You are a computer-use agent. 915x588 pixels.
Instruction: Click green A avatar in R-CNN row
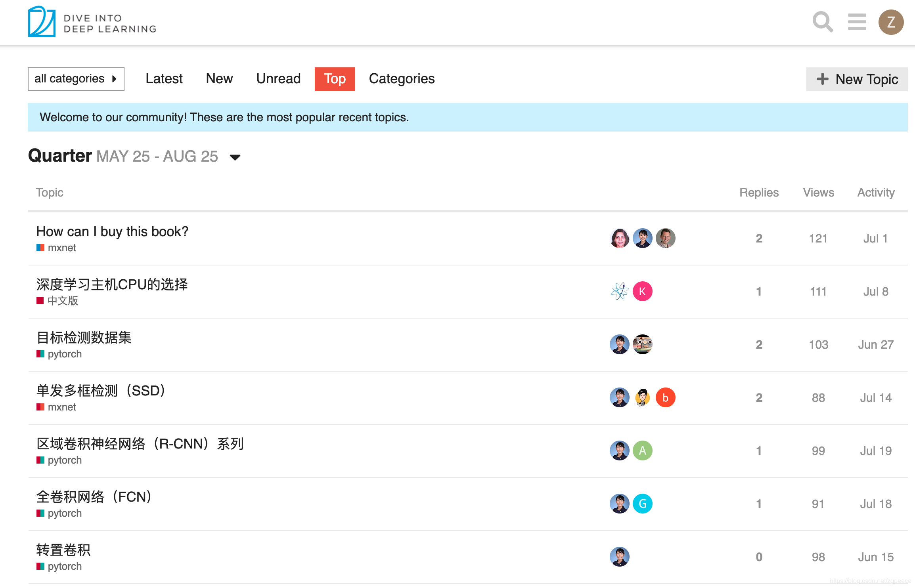pyautogui.click(x=642, y=451)
